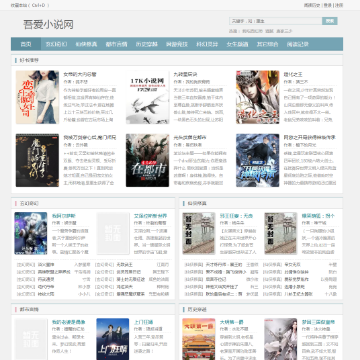Image resolution: width=360 pixels, height=360 pixels.
Task: Open the login link at top right
Action: coord(328,5)
